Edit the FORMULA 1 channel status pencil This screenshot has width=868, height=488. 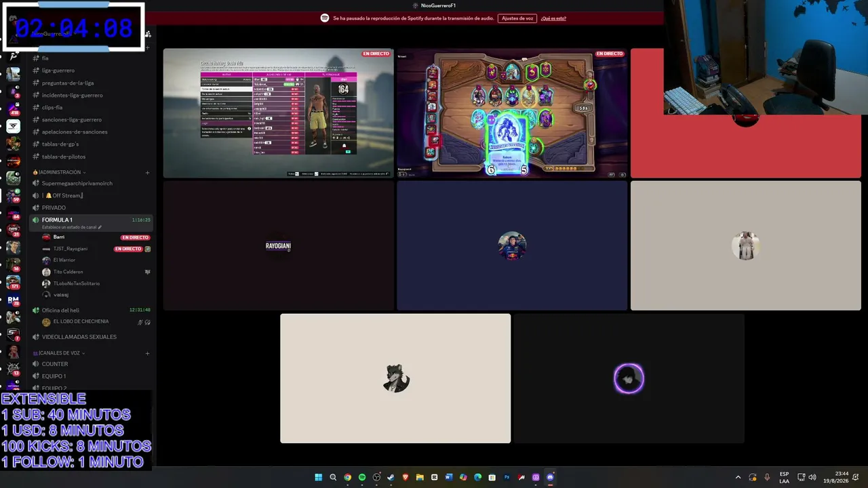(100, 227)
